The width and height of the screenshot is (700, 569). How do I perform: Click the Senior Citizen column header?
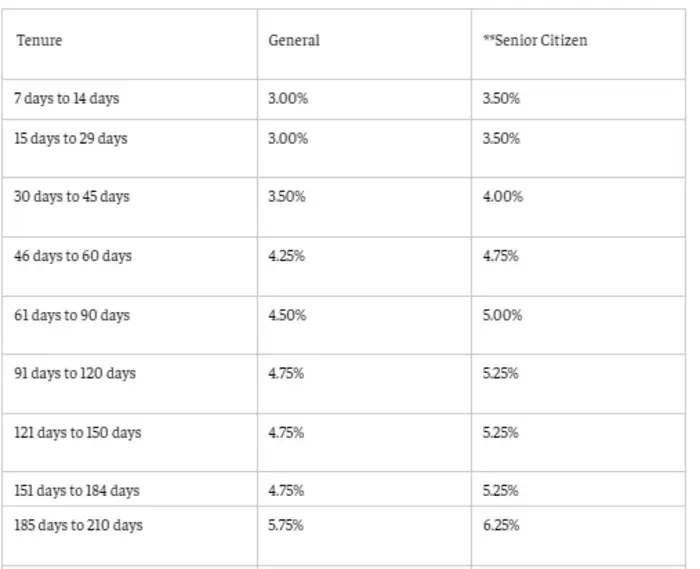(x=535, y=41)
